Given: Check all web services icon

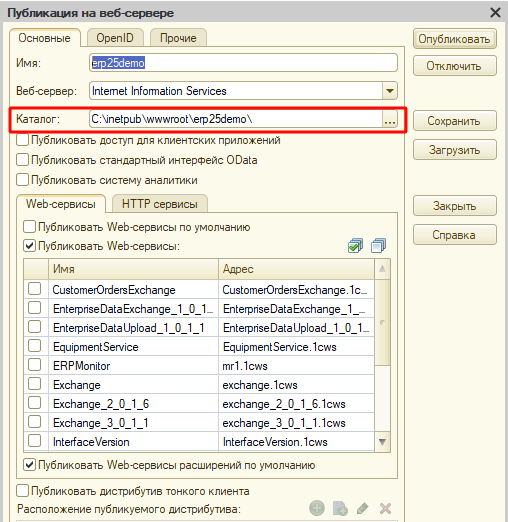Looking at the screenshot, I should click(355, 246).
